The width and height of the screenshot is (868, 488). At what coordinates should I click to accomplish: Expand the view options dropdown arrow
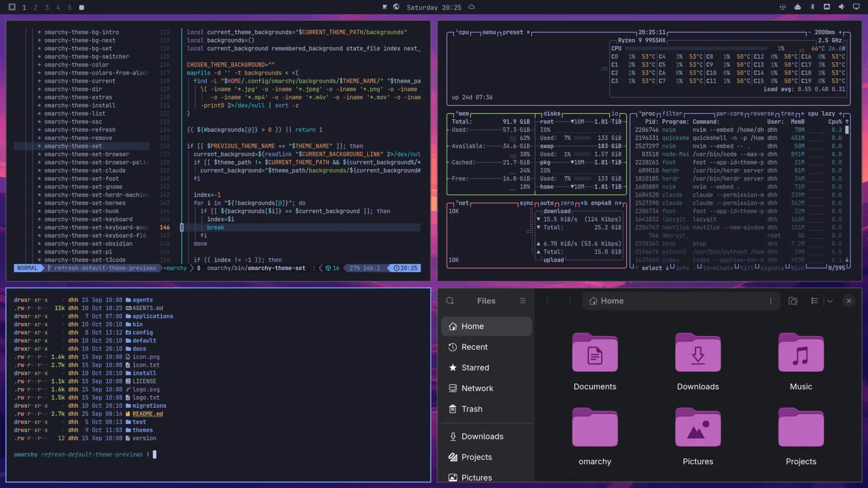(829, 301)
